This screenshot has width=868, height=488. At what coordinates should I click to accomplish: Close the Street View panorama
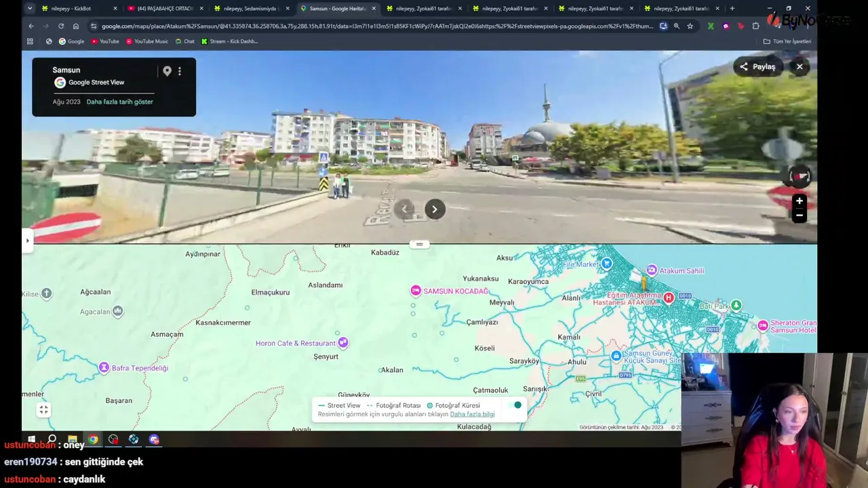(x=800, y=66)
